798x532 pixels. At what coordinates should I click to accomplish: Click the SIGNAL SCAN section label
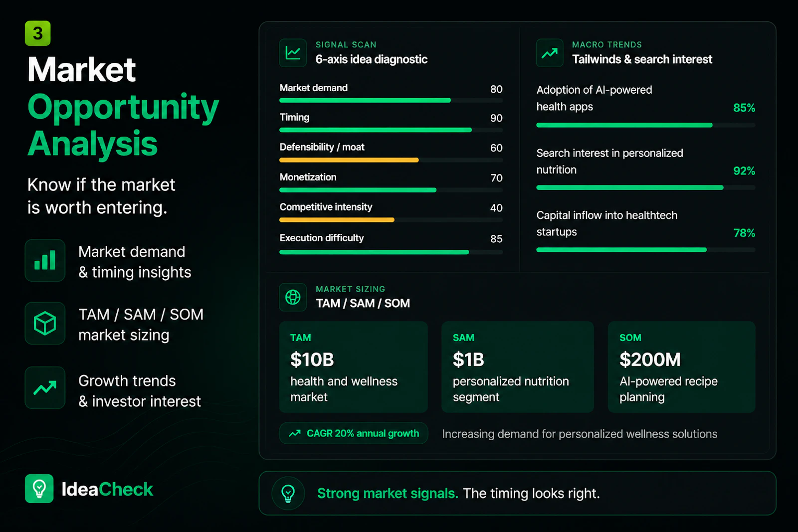[346, 45]
